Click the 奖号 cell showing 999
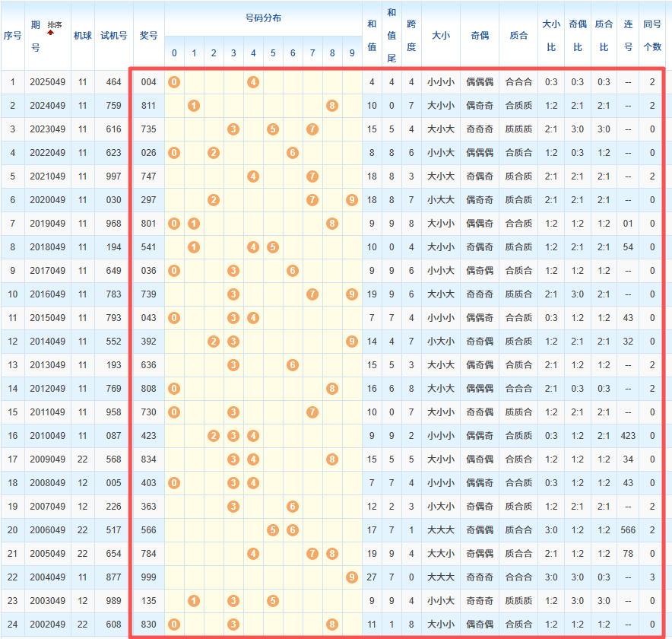Screen dimensions: 672x639 point(149,577)
